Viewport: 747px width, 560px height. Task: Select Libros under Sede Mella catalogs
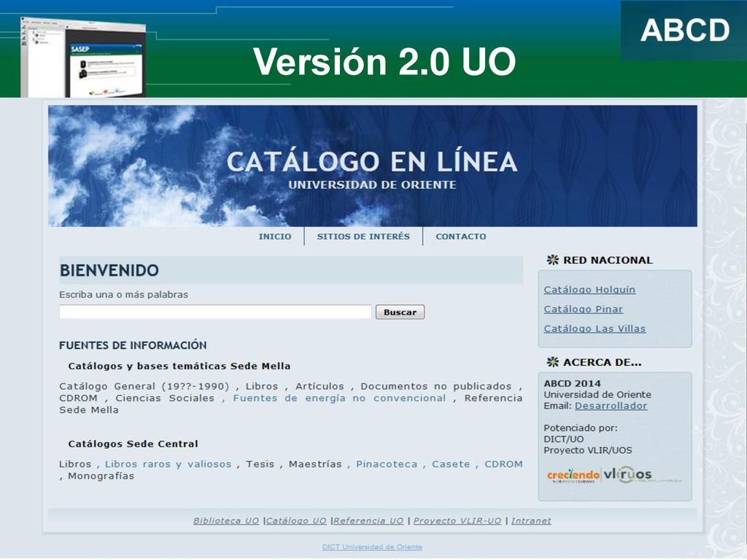click(262, 386)
